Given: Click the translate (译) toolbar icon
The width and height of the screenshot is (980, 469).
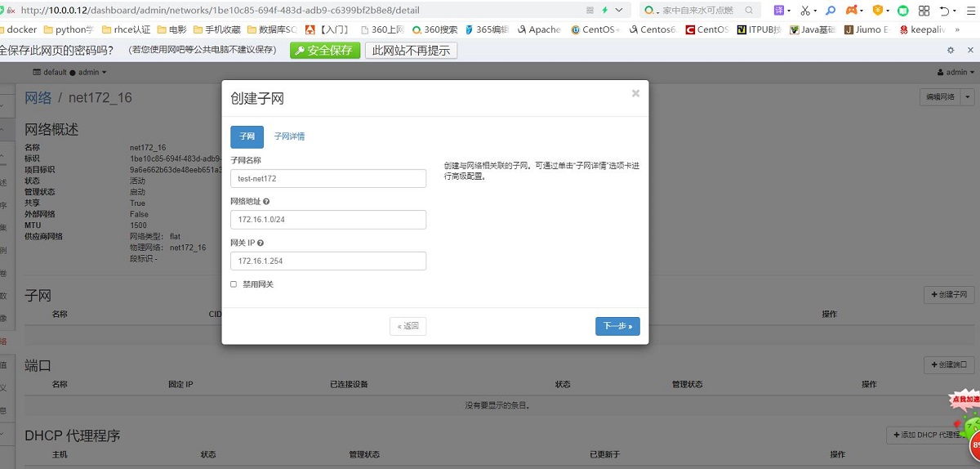Looking at the screenshot, I should tap(779, 10).
